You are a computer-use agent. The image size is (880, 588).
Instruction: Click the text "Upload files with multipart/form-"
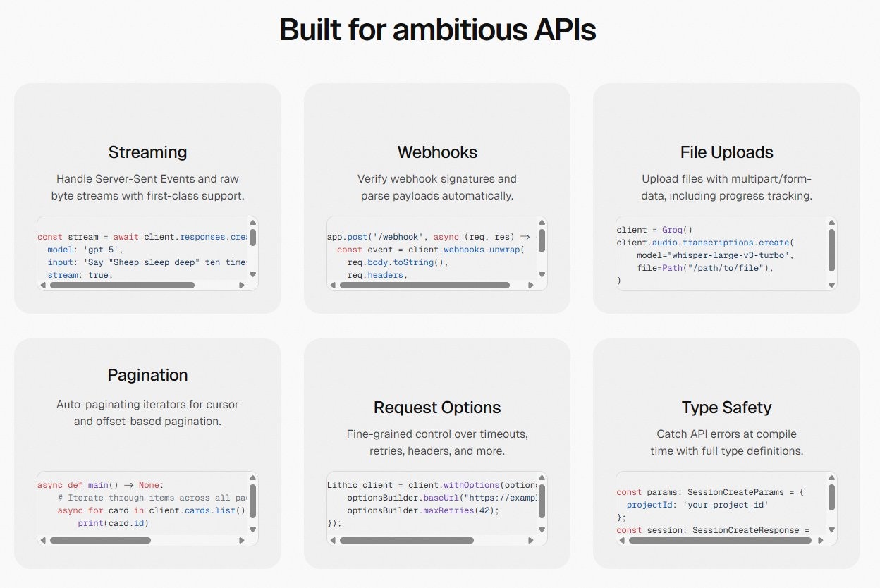726,179
